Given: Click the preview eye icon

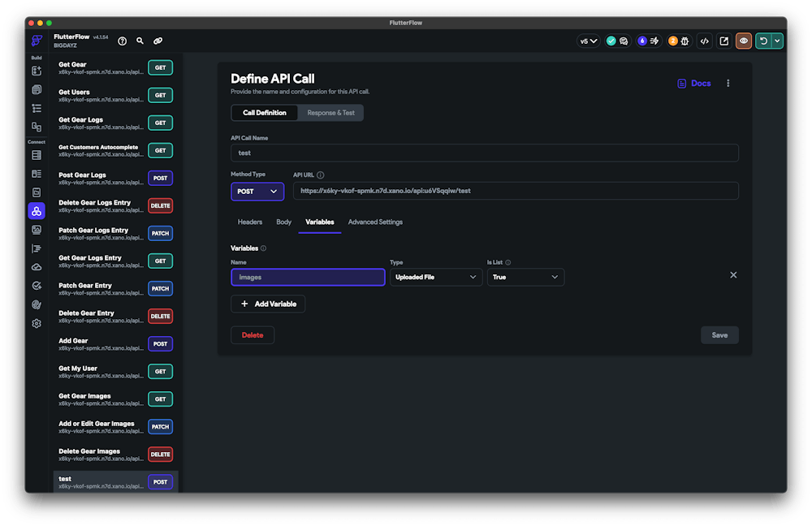Looking at the screenshot, I should [x=743, y=41].
